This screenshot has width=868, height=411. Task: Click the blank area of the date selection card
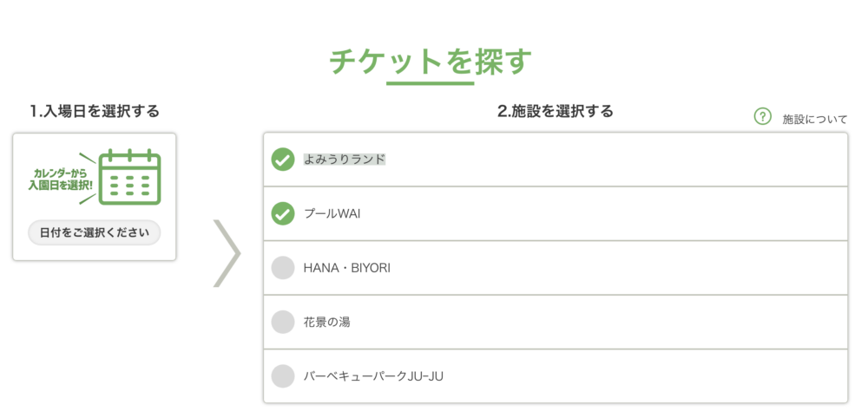tap(94, 252)
